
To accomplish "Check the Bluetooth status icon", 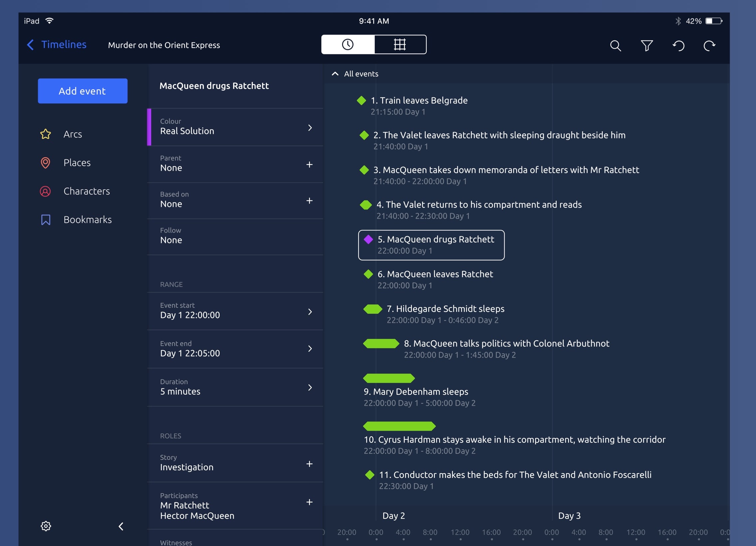I will tap(678, 21).
